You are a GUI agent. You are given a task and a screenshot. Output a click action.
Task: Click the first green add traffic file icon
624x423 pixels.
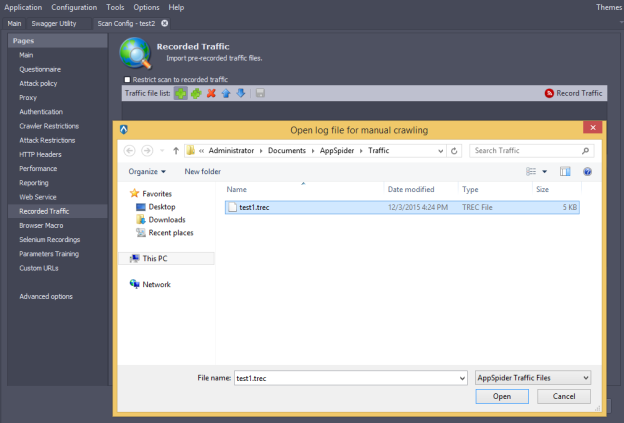click(x=180, y=93)
